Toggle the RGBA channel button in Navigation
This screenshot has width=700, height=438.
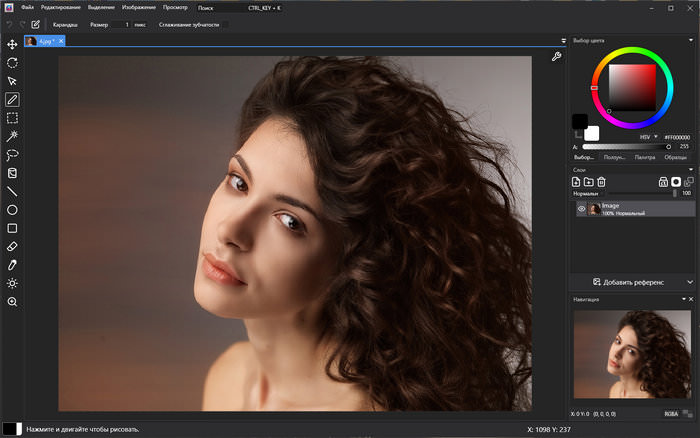tap(671, 414)
